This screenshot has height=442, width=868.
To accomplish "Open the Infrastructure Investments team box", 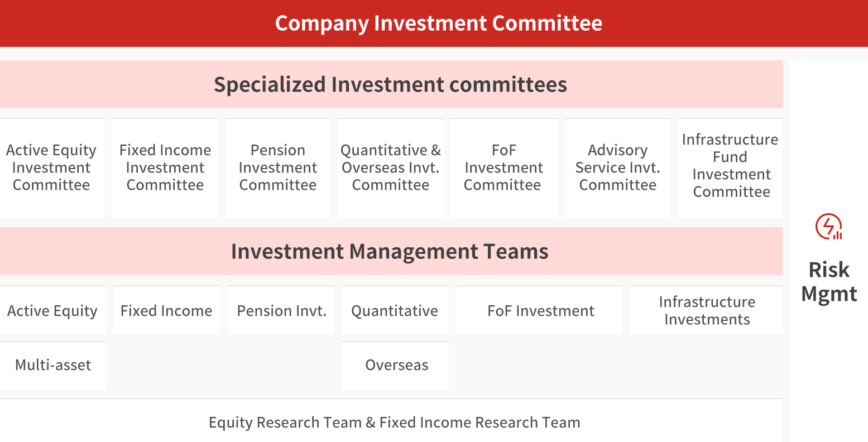I will [707, 311].
